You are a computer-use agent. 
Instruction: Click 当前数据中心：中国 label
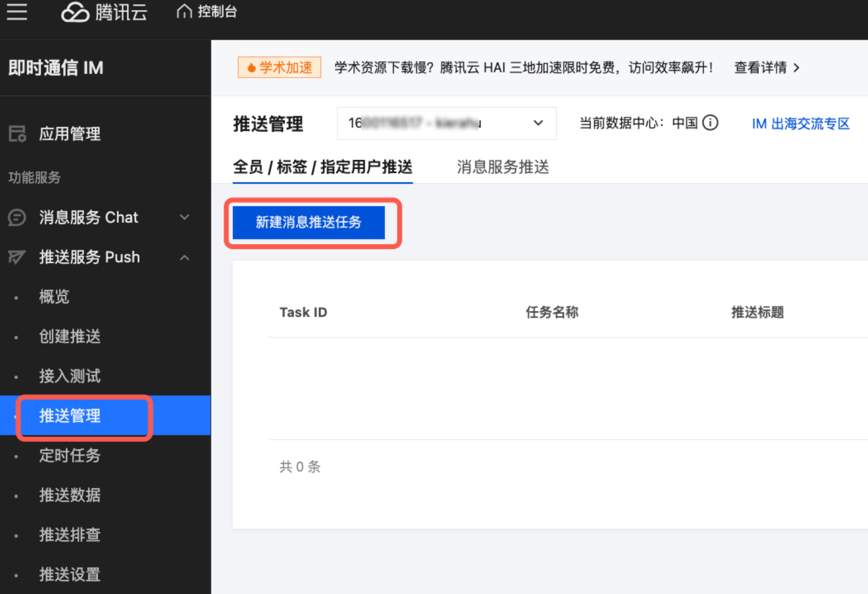coord(638,123)
